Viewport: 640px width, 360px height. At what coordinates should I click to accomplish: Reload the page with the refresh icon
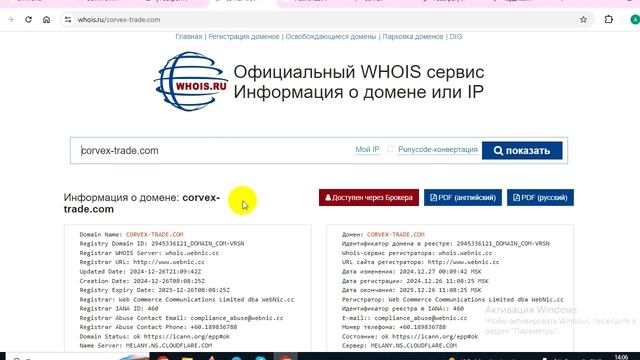tap(28, 19)
